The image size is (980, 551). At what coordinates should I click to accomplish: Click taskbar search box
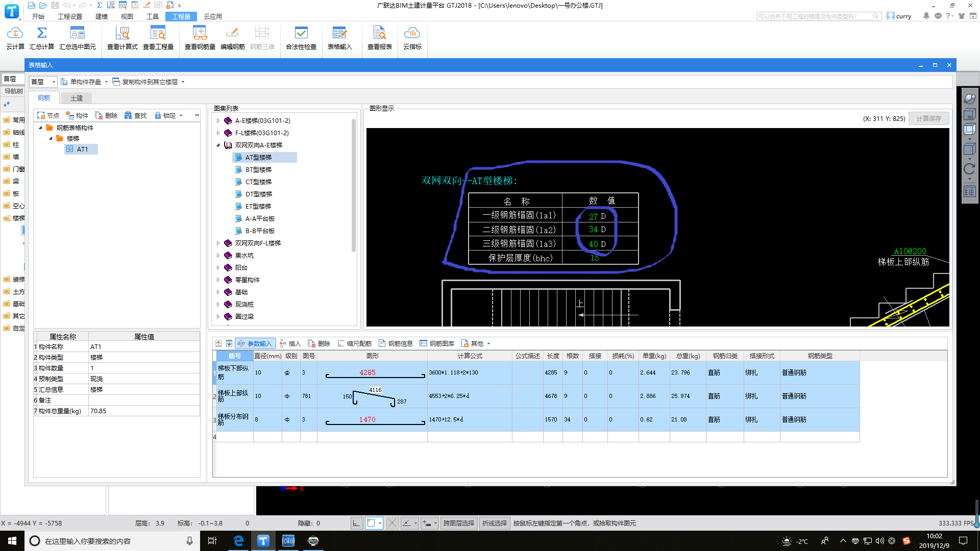click(x=112, y=541)
